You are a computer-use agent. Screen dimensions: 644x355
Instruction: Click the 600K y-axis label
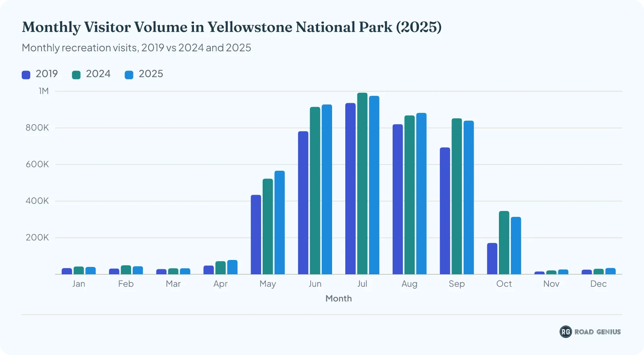37,165
